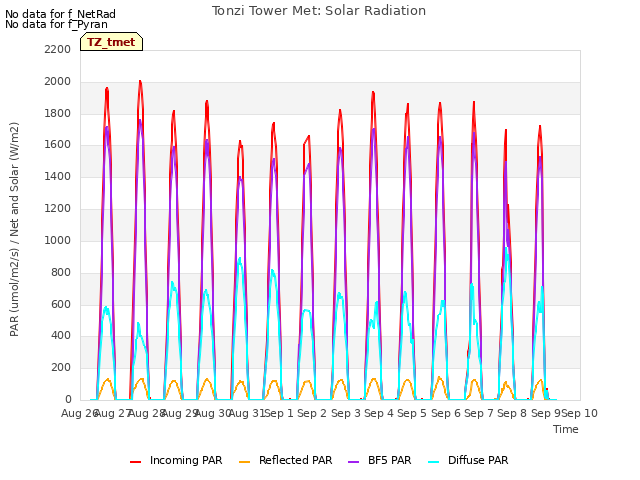The height and width of the screenshot is (480, 640).
Task: Click the Aug 30 x-axis date label
Action: click(x=214, y=413)
